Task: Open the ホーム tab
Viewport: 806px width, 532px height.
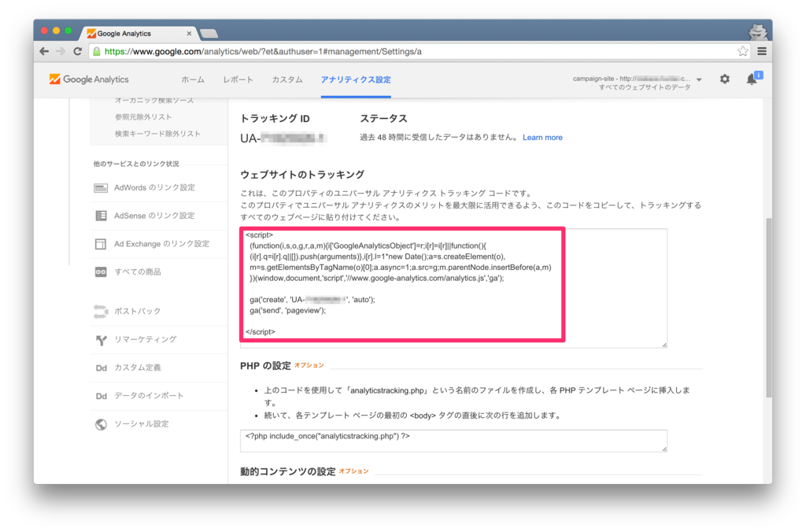Action: coord(193,79)
